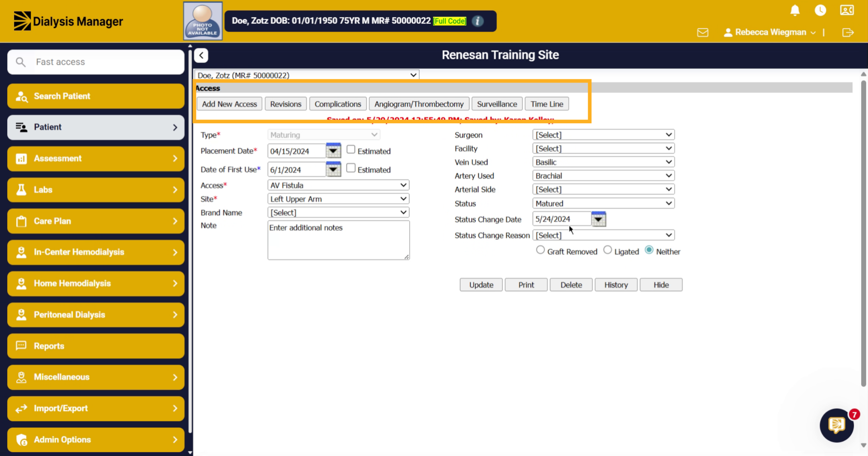
Task: Select the Neither radio button
Action: tap(649, 250)
